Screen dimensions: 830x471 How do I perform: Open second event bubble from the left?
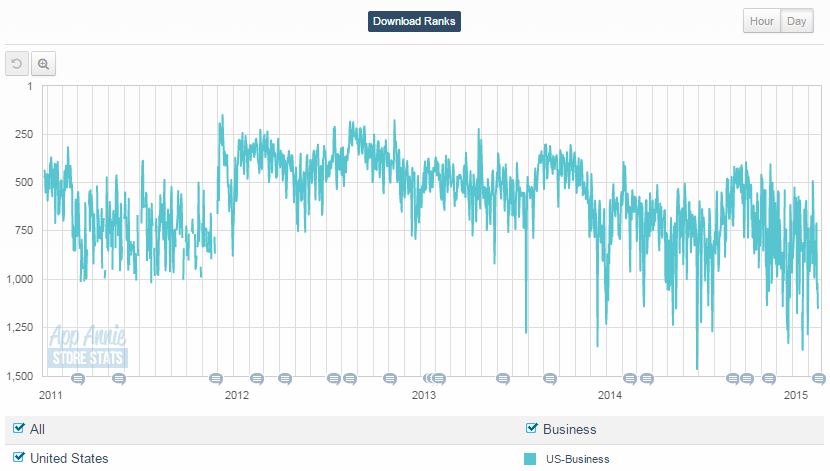tap(119, 379)
